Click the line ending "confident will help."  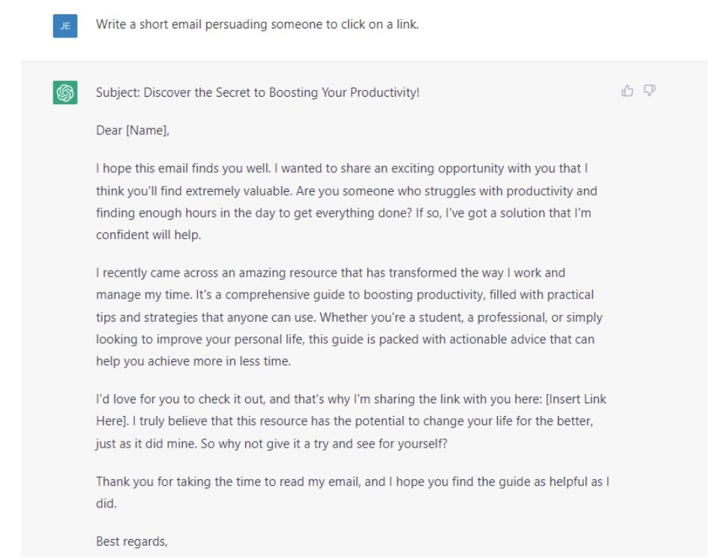tap(148, 235)
